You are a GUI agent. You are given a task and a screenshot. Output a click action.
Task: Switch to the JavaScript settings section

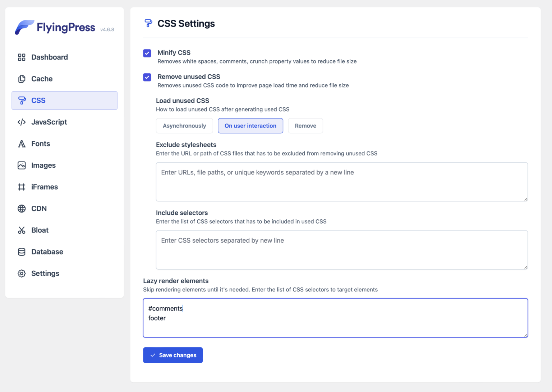coord(49,122)
